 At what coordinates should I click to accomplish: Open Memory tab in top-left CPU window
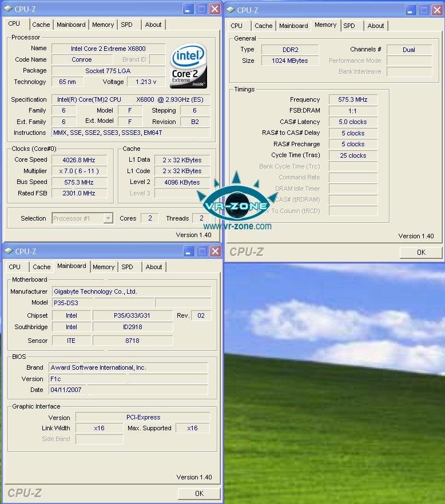(103, 25)
